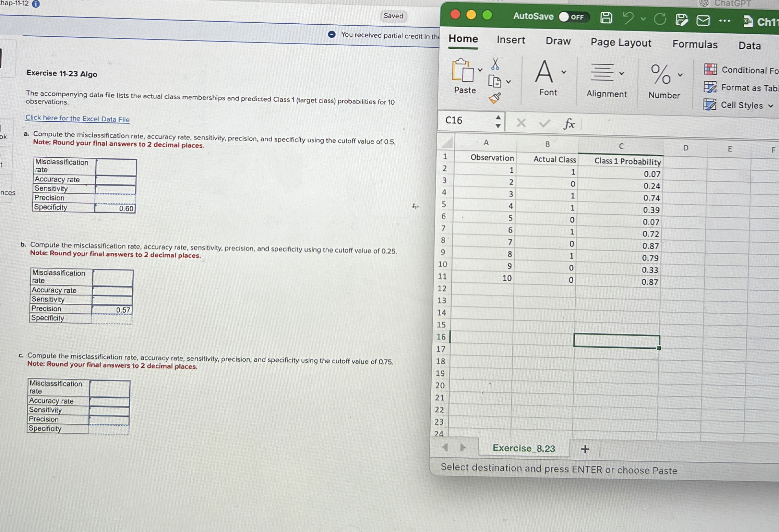Screen dimensions: 779x532
Task: Click 'Click here for the Excel Data File' link
Action: pyautogui.click(x=77, y=118)
